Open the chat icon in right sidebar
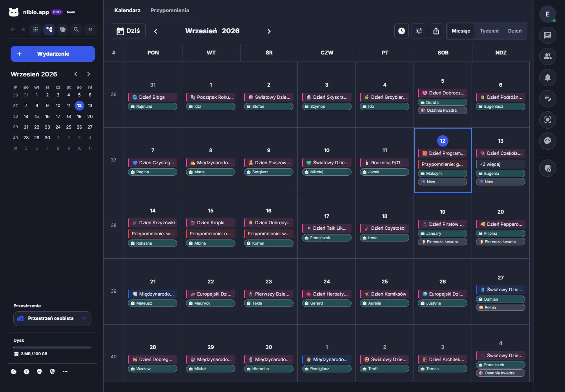The height and width of the screenshot is (392, 565). 547,35
